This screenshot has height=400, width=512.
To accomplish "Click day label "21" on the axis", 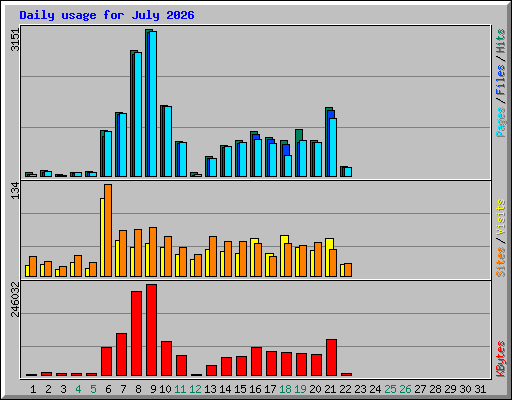I will coord(330,389).
